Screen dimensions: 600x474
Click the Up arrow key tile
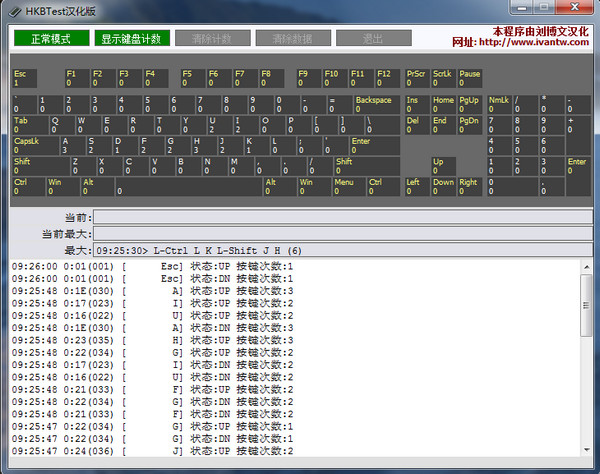(443, 166)
